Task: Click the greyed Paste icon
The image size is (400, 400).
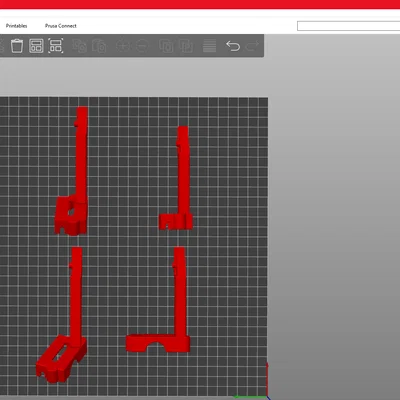Action: (99, 46)
